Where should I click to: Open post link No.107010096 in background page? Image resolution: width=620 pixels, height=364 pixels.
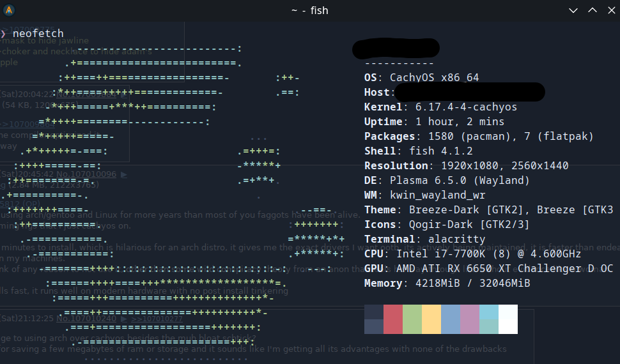click(86, 174)
